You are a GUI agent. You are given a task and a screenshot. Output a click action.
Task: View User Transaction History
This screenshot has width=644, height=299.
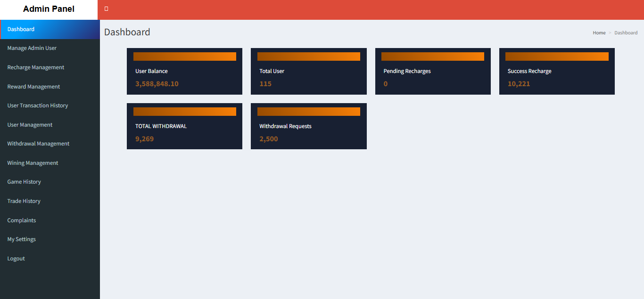[38, 105]
